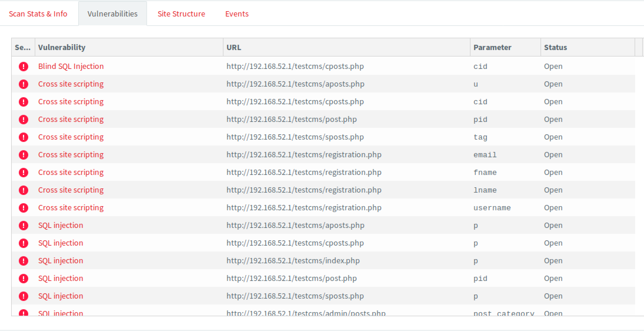Open SQL injection link for aposts.php

(61, 225)
